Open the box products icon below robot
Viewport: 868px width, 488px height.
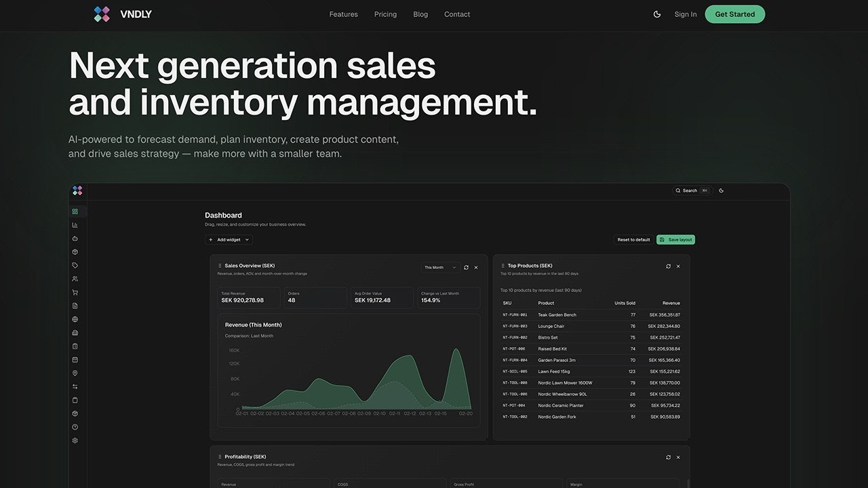point(75,251)
